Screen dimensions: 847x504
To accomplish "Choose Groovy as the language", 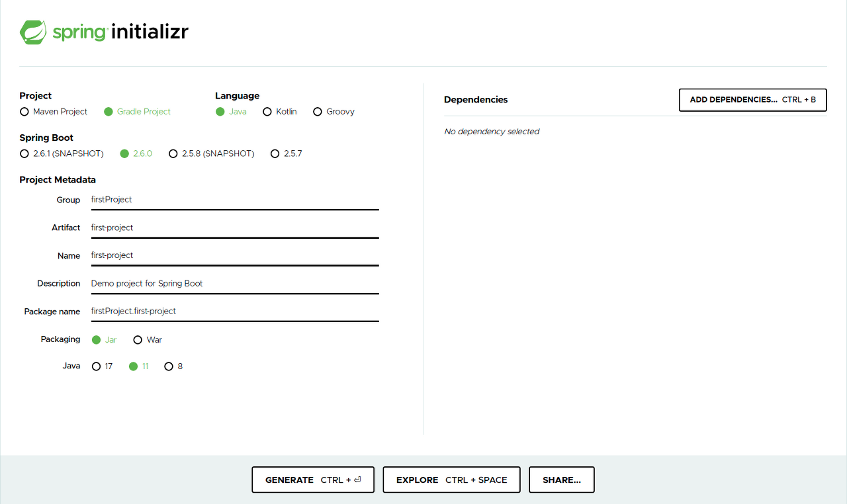I will 334,112.
